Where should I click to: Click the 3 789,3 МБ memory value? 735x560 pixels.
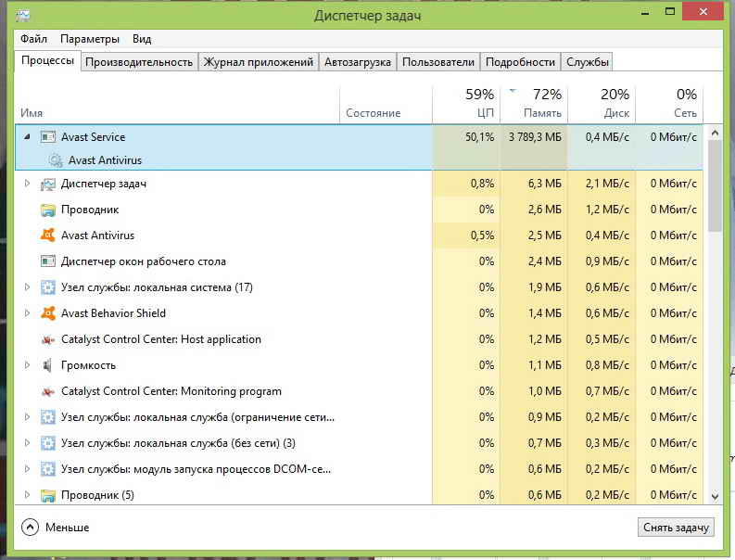(535, 137)
